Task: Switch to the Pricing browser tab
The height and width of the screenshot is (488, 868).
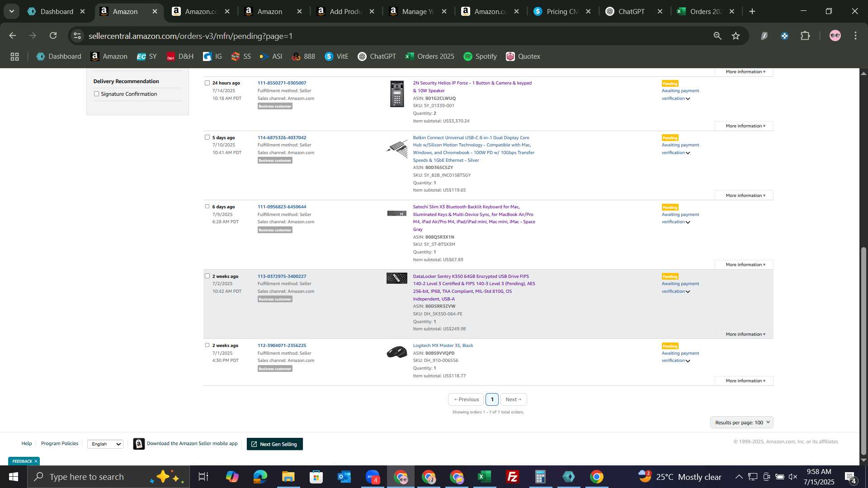Action: pos(562,11)
